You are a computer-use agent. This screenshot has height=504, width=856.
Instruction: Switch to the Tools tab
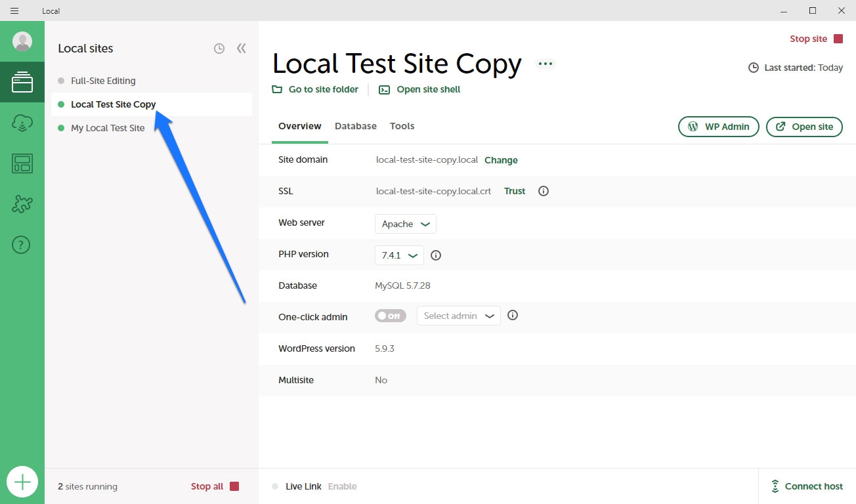(402, 126)
